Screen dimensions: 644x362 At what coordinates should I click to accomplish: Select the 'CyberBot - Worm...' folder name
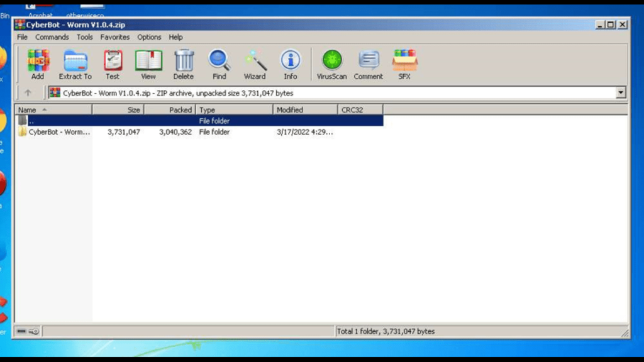60,132
